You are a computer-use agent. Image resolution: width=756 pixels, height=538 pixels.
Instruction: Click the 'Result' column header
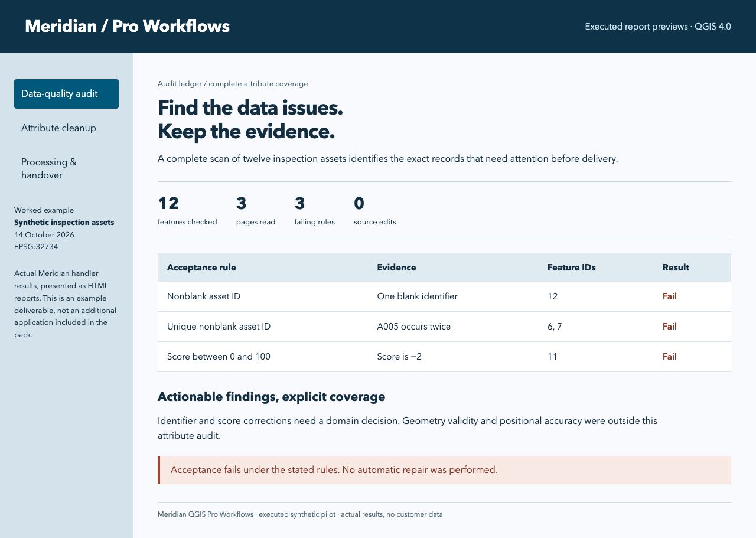676,268
